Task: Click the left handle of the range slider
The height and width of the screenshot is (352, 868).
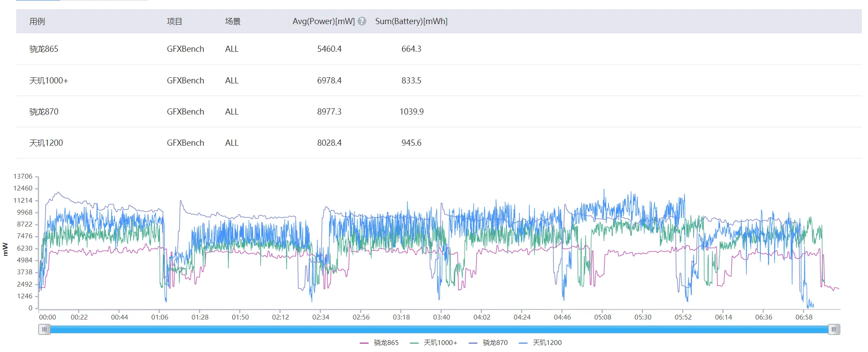Action: [x=44, y=329]
